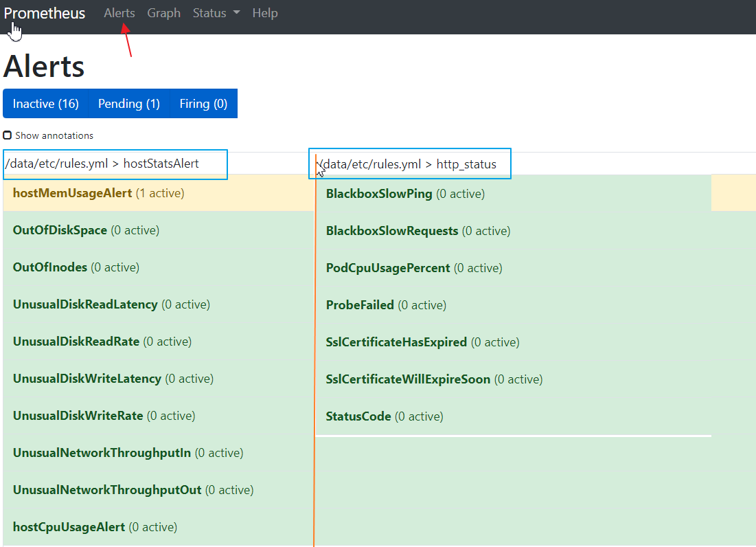Expand the OutOfDiskSpace alert rule
756x547 pixels.
point(158,230)
